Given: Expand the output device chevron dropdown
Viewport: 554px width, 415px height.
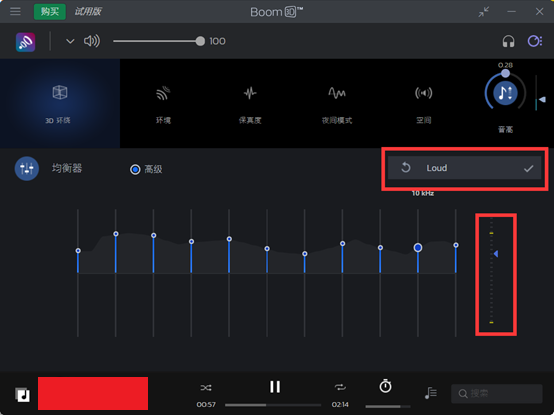Looking at the screenshot, I should 70,41.
